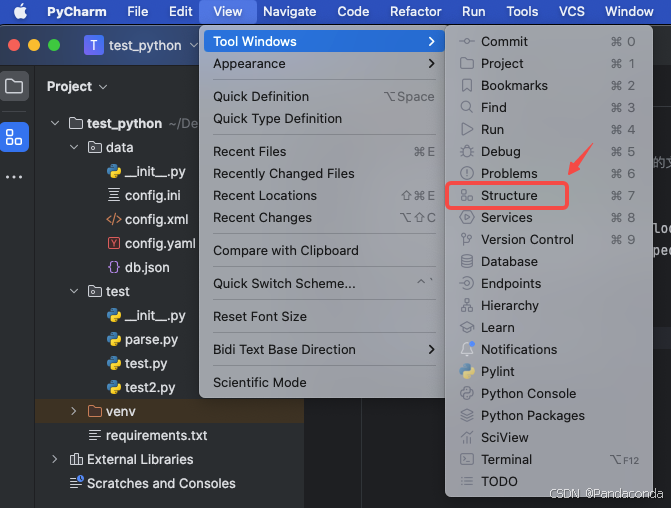Open the VCS menu

tap(572, 12)
